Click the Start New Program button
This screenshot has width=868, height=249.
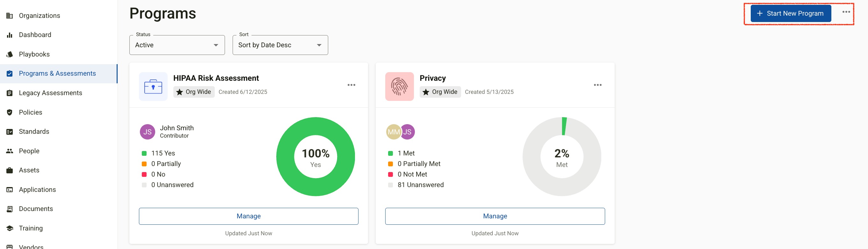pos(791,13)
